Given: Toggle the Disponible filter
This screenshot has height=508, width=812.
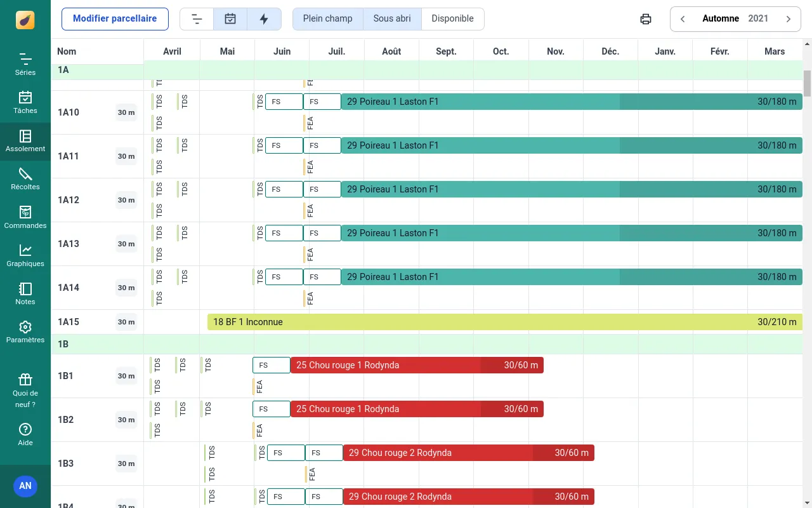Looking at the screenshot, I should pos(452,19).
